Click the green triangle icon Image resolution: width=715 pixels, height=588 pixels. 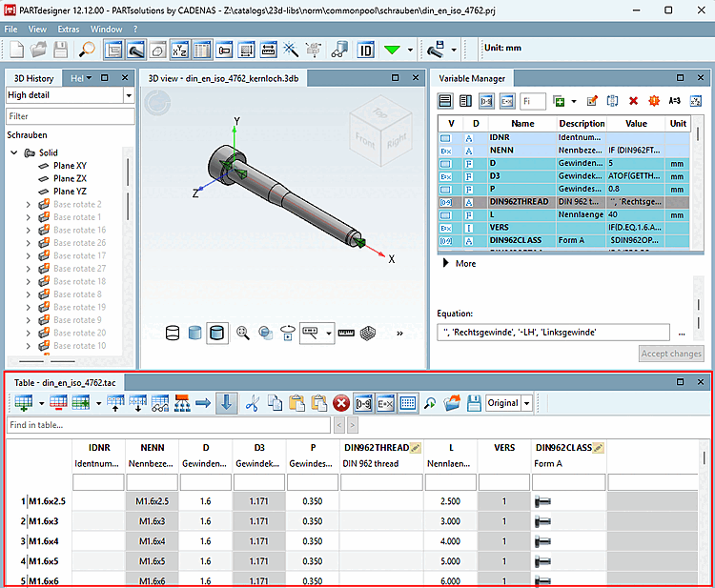point(392,50)
